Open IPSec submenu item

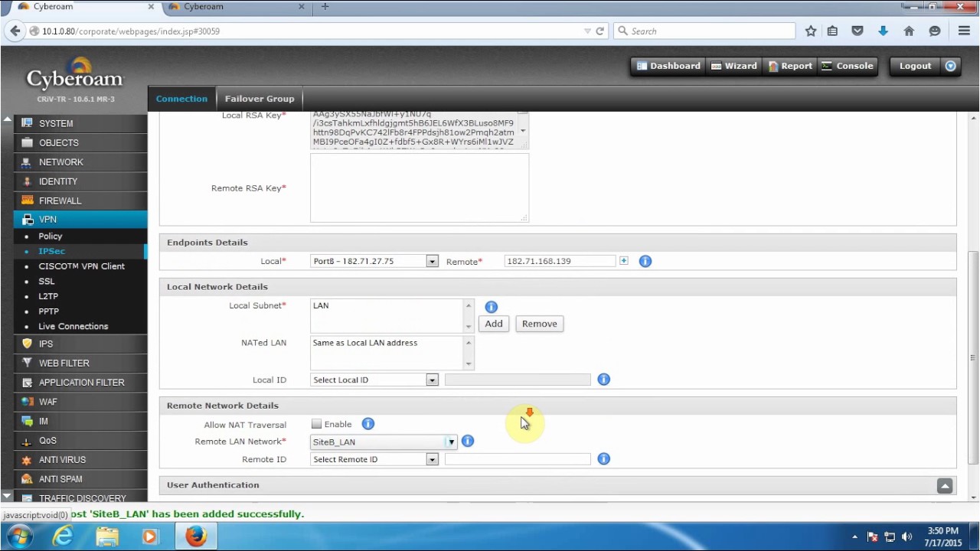[52, 251]
